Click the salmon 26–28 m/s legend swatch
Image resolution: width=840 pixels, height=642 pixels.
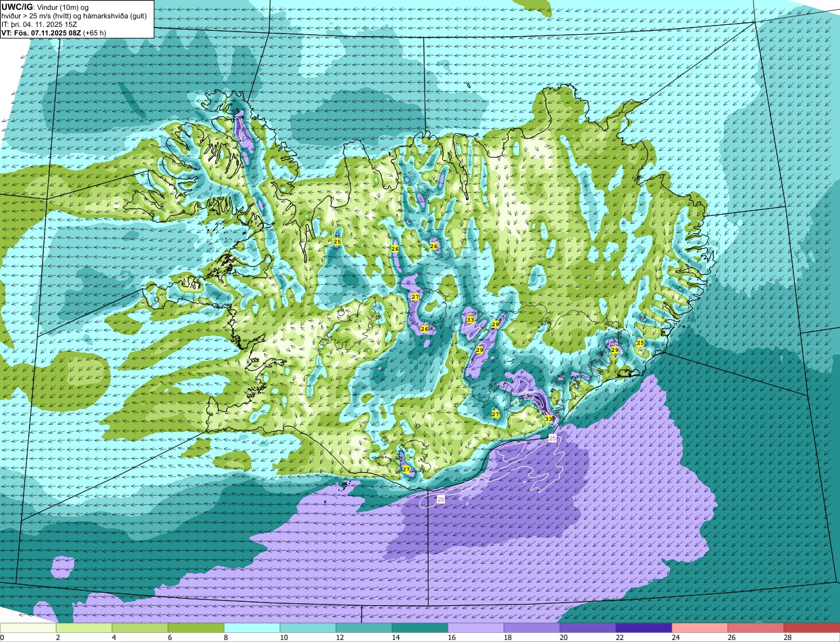tap(756, 628)
